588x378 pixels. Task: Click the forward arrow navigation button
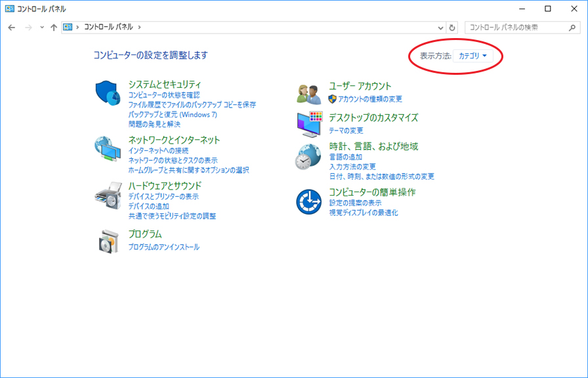click(28, 28)
